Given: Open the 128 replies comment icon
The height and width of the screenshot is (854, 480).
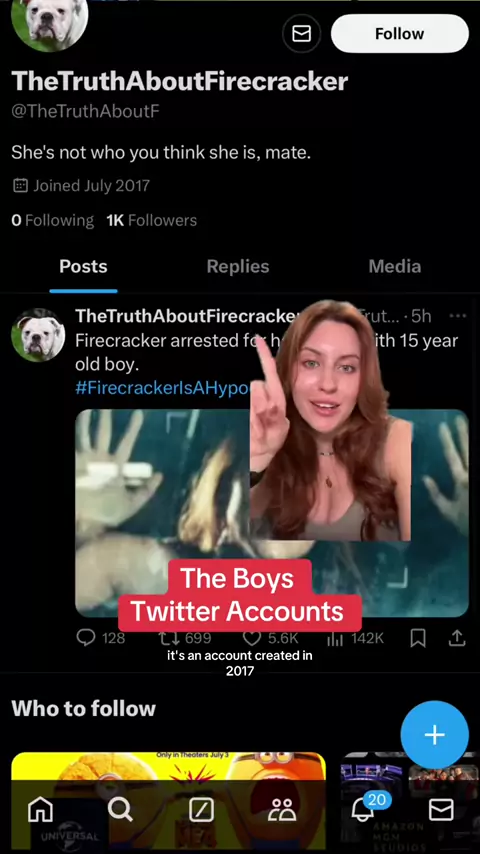Looking at the screenshot, I should point(86,638).
